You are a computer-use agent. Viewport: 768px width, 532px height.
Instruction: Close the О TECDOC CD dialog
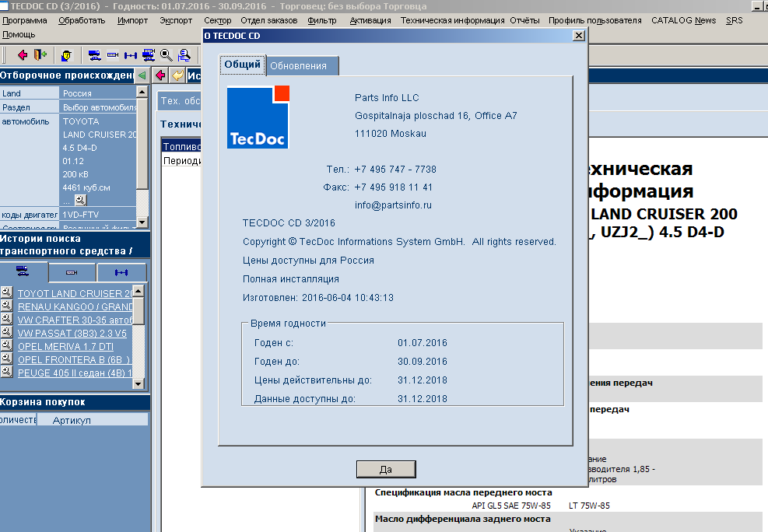(x=578, y=36)
